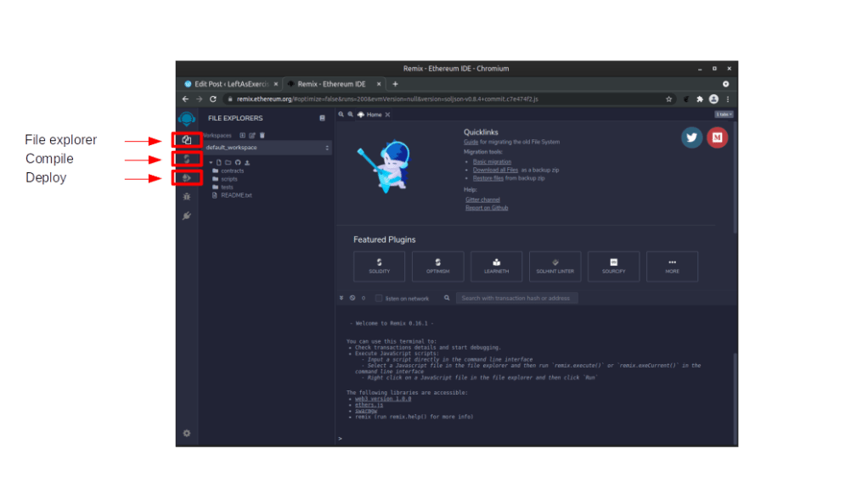
Task: Open the Deploy and run sidebar icon
Action: (x=187, y=178)
